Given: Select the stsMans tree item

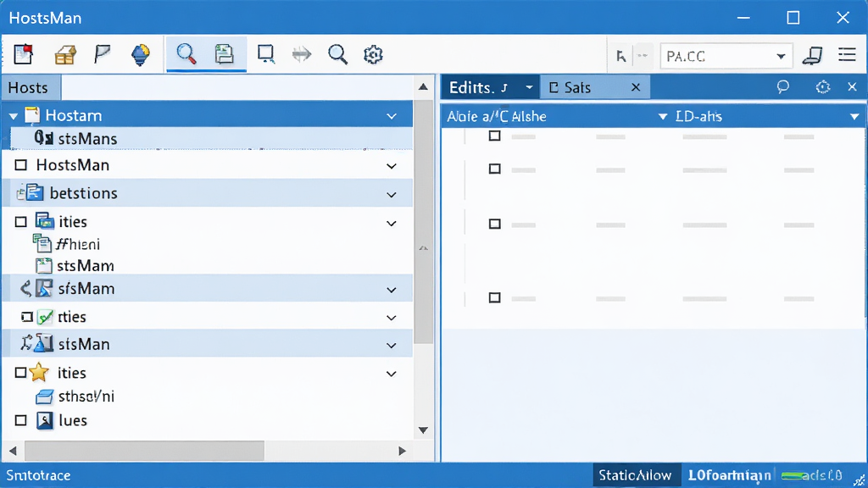Looking at the screenshot, I should pos(211,138).
